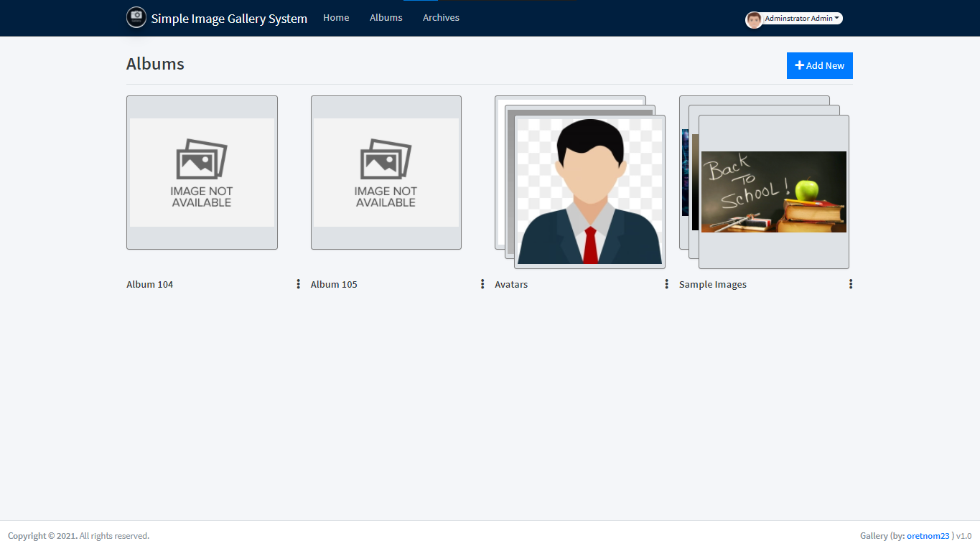
Task: Open the Avatars album cover image
Action: [x=589, y=191]
